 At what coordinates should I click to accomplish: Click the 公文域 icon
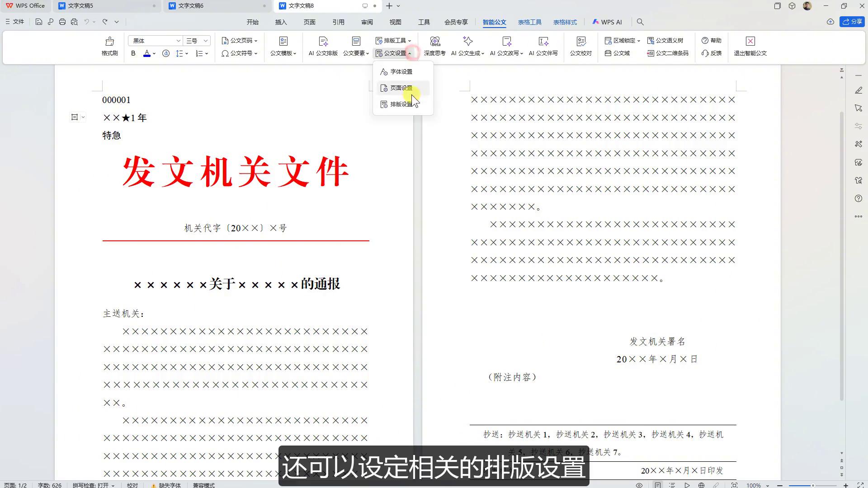click(618, 53)
